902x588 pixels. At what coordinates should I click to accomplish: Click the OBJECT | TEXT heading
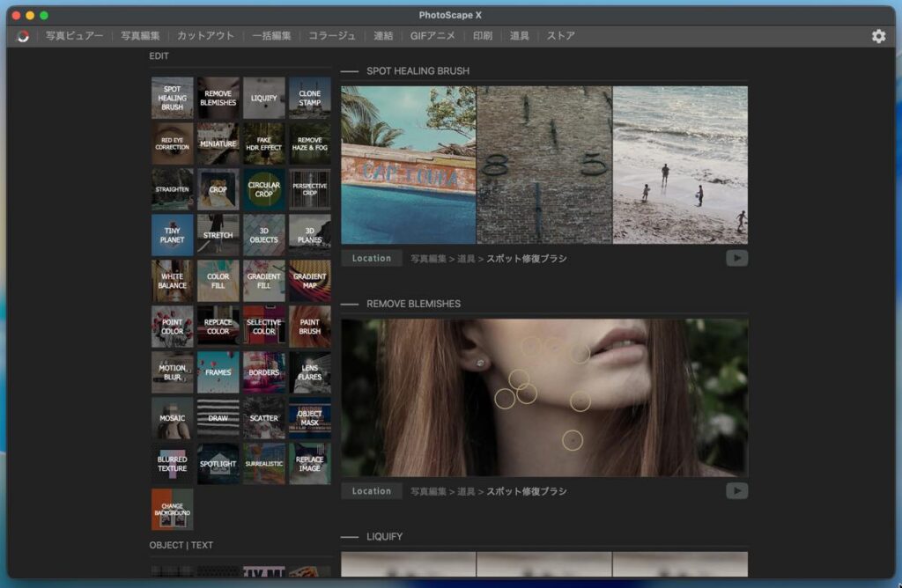click(x=181, y=545)
